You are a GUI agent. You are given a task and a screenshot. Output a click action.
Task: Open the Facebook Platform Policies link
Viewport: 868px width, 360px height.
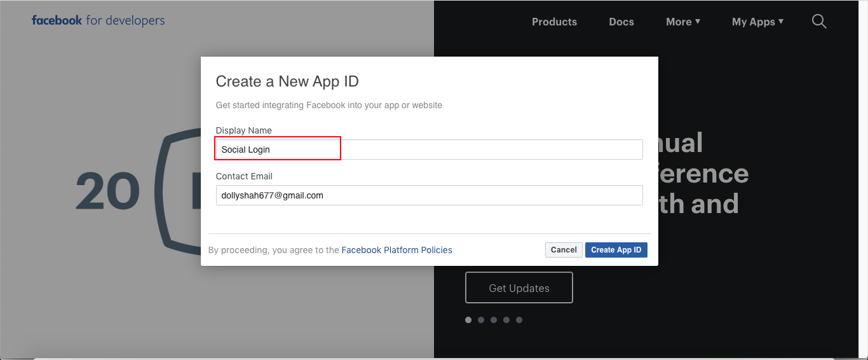(x=397, y=250)
